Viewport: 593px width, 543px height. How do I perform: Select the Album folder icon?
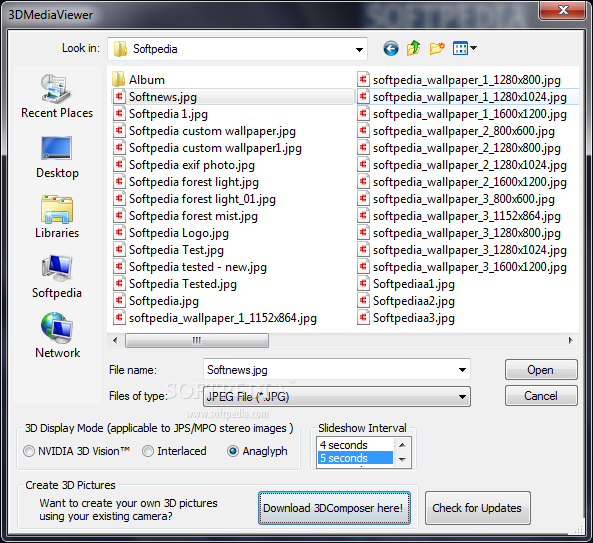[119, 79]
